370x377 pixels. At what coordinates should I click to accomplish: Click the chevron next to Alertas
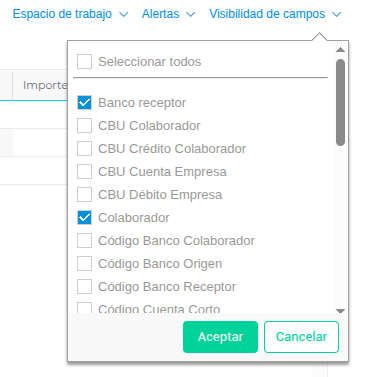coord(190,15)
